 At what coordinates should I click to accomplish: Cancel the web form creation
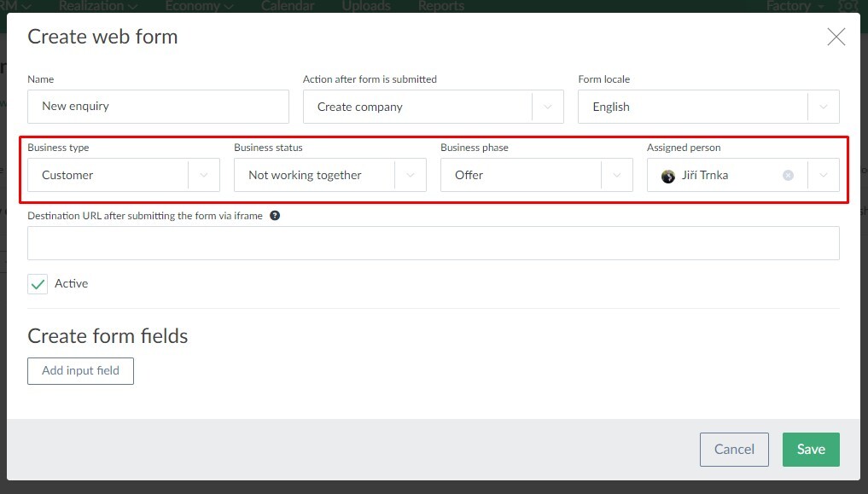[x=734, y=450]
